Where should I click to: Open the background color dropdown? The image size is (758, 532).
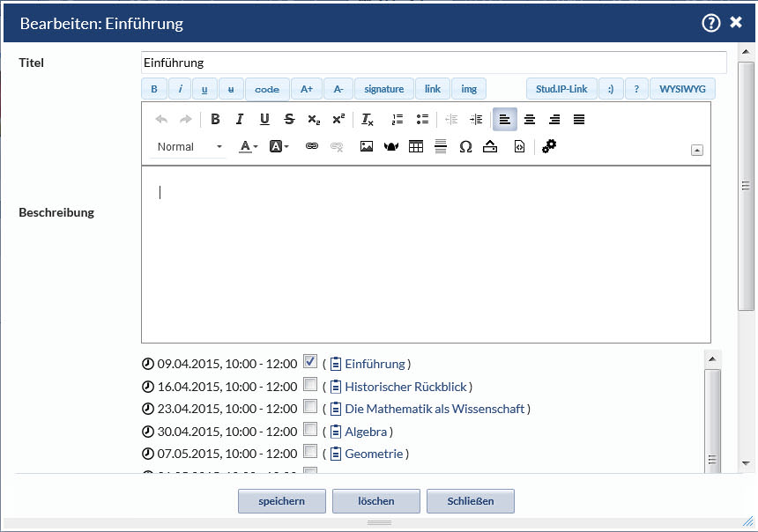tap(279, 147)
